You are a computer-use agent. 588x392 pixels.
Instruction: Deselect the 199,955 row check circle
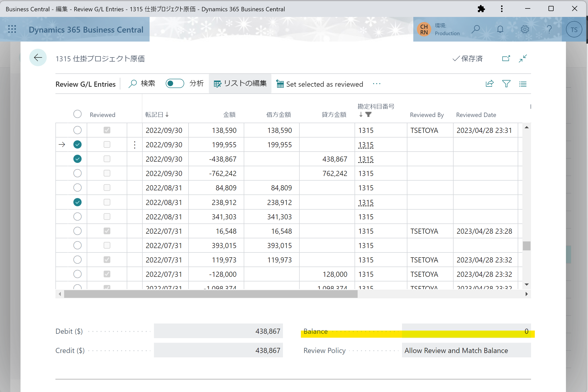(x=77, y=144)
